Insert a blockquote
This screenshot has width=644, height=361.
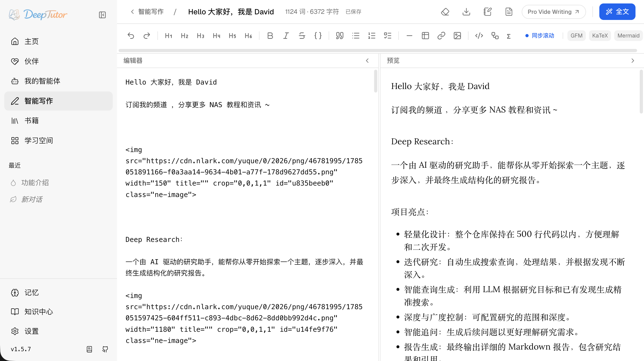pyautogui.click(x=340, y=36)
